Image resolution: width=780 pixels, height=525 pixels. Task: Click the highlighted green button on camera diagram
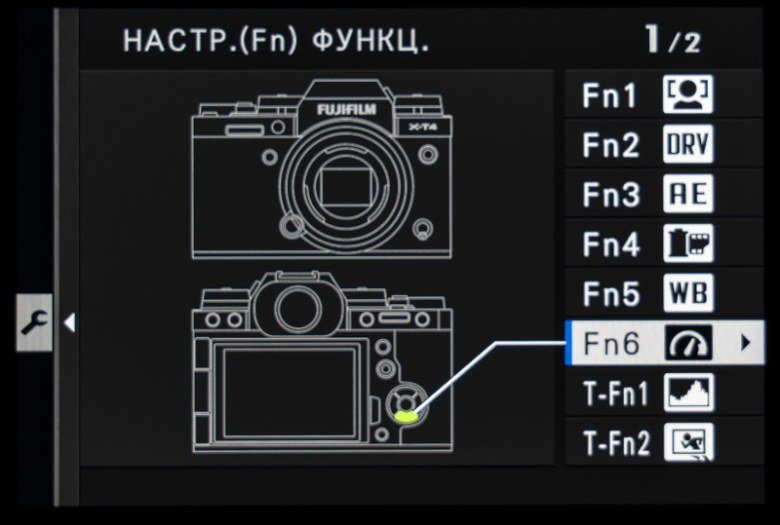[406, 416]
